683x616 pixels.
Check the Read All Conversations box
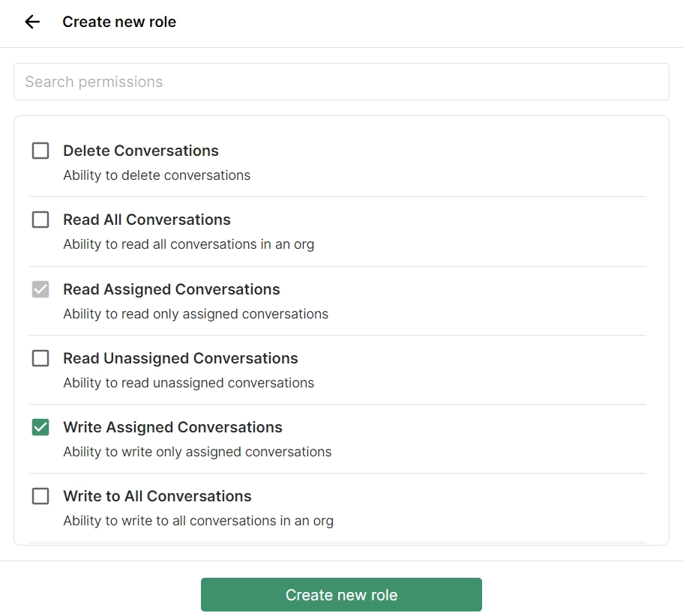click(x=40, y=220)
